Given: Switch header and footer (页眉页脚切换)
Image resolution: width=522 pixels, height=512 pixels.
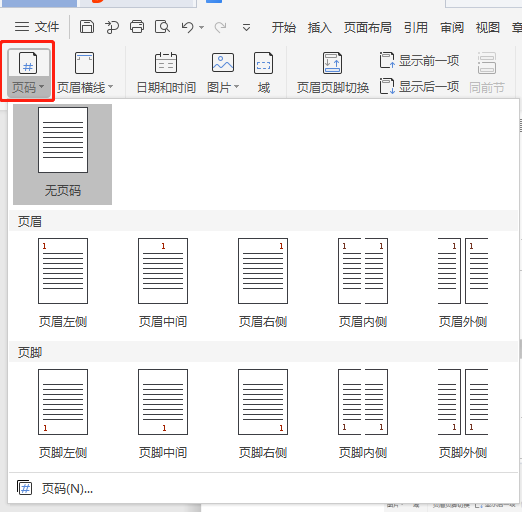Looking at the screenshot, I should [333, 72].
